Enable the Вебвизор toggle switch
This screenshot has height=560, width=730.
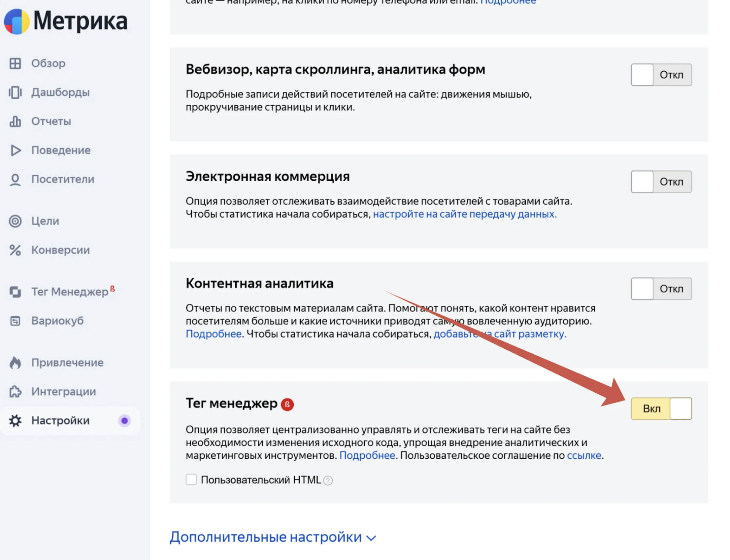tap(661, 75)
